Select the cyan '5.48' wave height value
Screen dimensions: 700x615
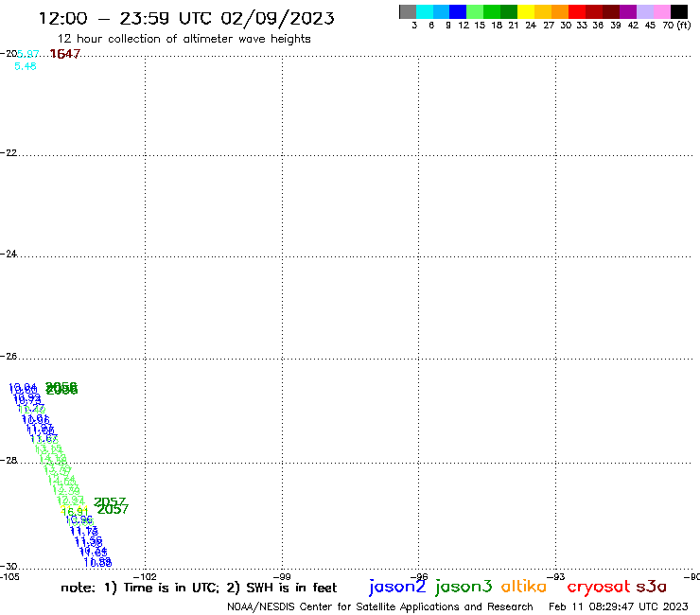(x=26, y=66)
